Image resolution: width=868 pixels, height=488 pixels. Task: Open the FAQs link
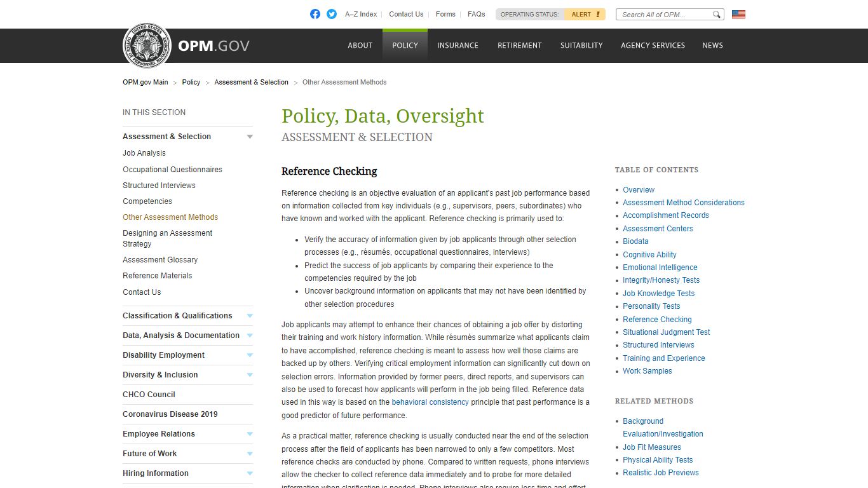(476, 14)
